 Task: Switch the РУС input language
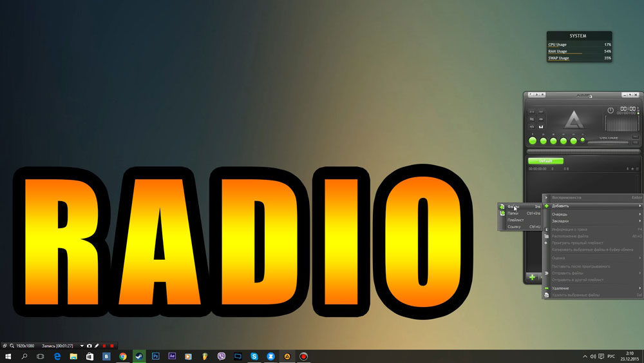click(x=611, y=357)
